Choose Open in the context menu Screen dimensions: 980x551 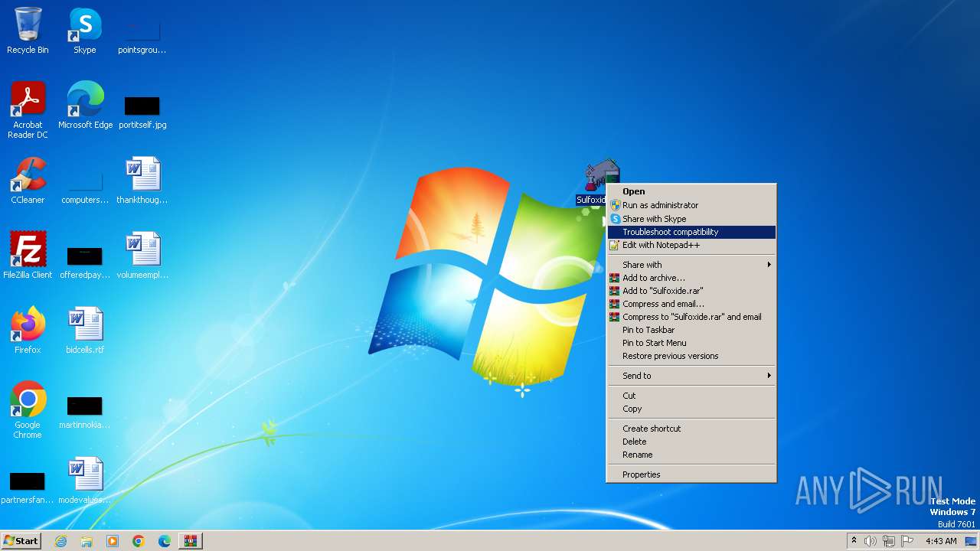click(691, 192)
